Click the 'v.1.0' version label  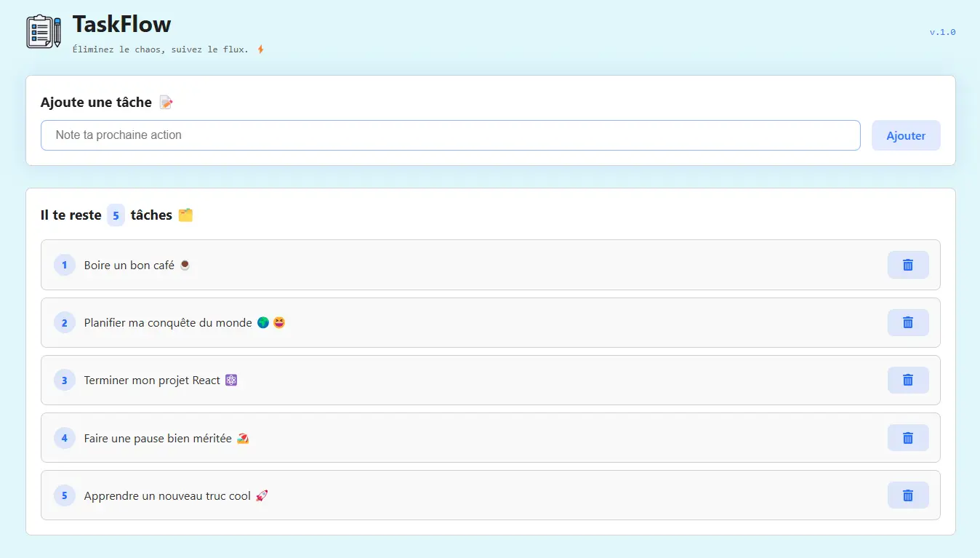click(943, 32)
